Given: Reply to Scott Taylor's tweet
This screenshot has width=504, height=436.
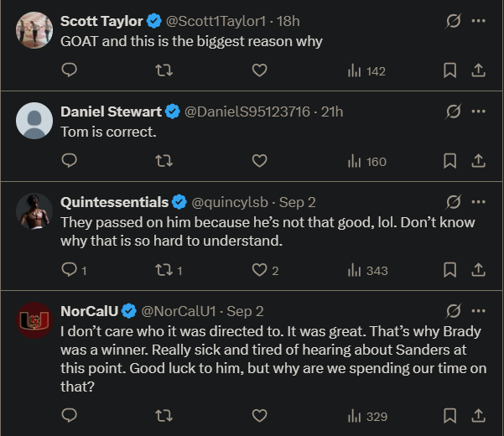Looking at the screenshot, I should tap(70, 71).
